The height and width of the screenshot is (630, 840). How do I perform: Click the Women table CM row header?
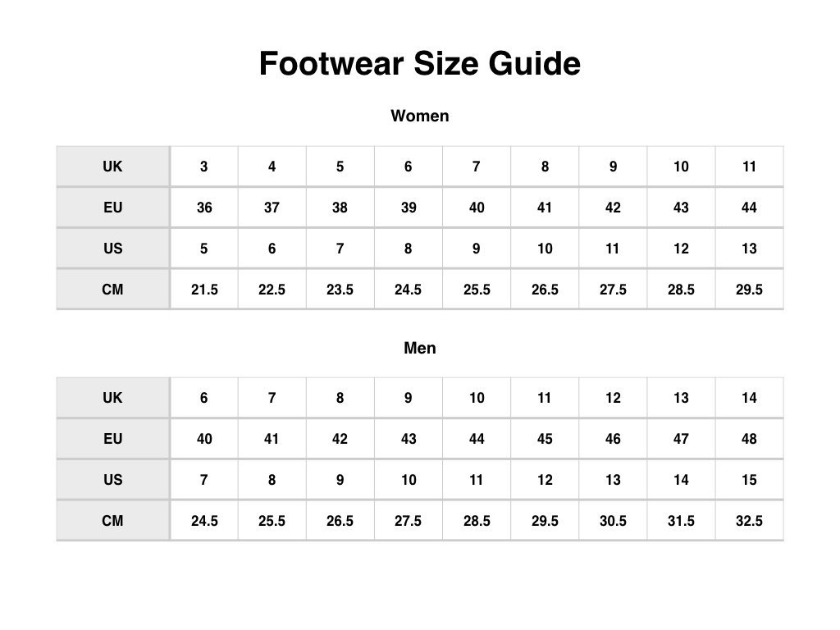tap(113, 290)
